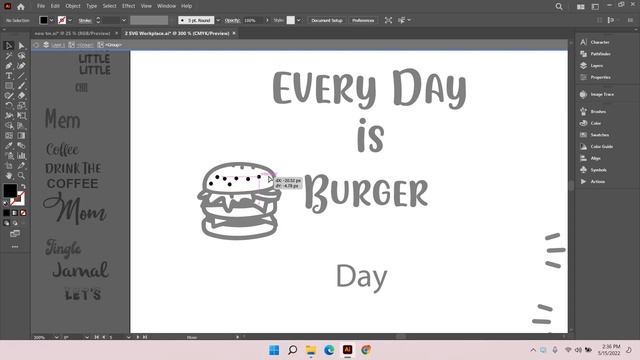The image size is (640, 360).
Task: Go to Illustrator Home screen icon
Action: 21,7
